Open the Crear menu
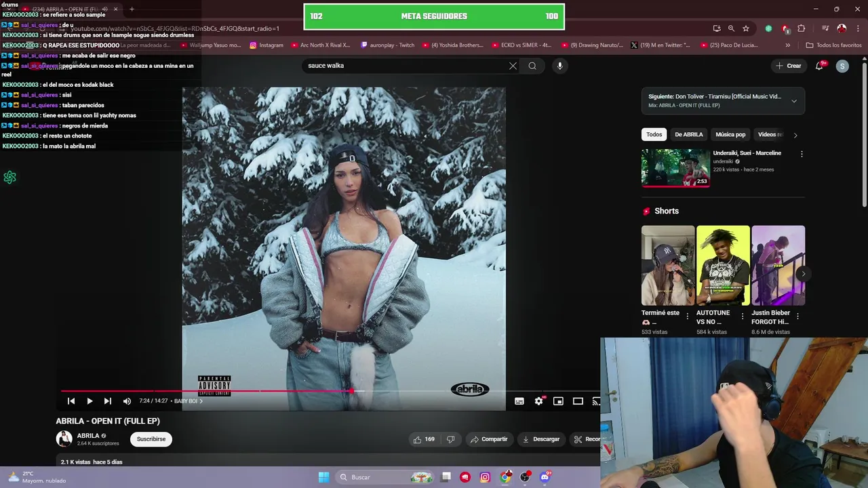The width and height of the screenshot is (868, 488). tap(789, 66)
